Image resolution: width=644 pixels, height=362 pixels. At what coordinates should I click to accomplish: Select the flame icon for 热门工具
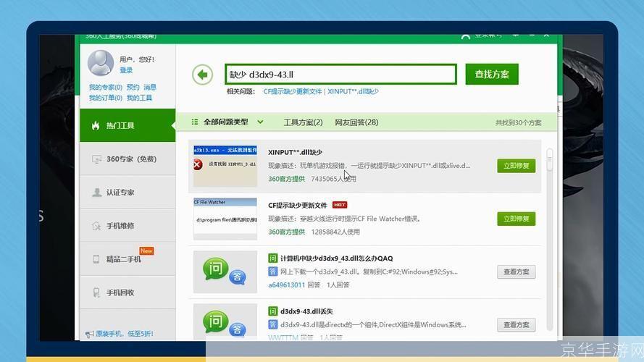(x=96, y=125)
